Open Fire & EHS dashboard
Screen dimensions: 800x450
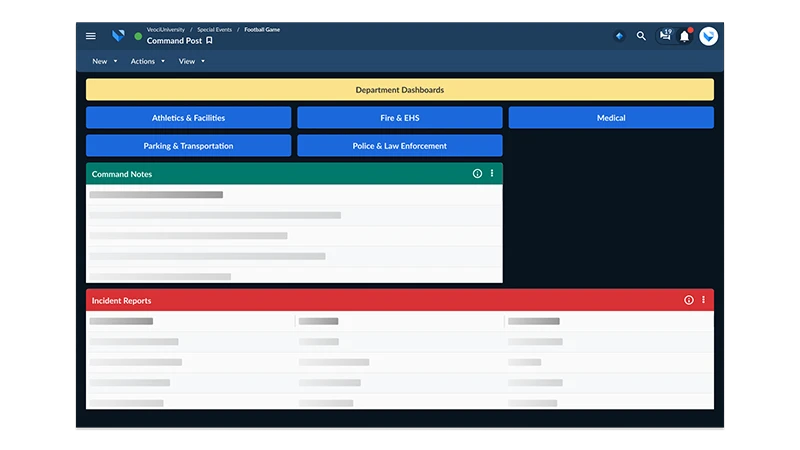pos(399,118)
